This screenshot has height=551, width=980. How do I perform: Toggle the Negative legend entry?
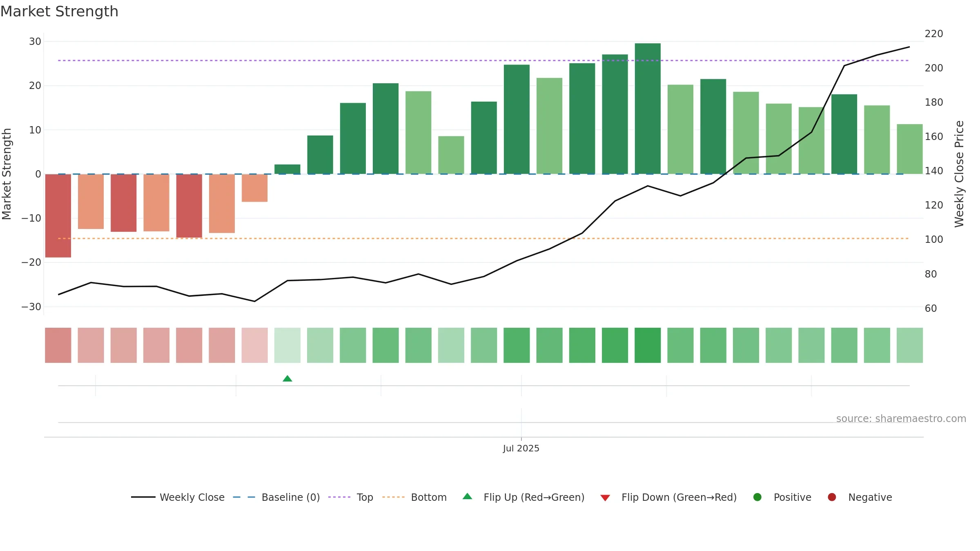[x=860, y=497]
